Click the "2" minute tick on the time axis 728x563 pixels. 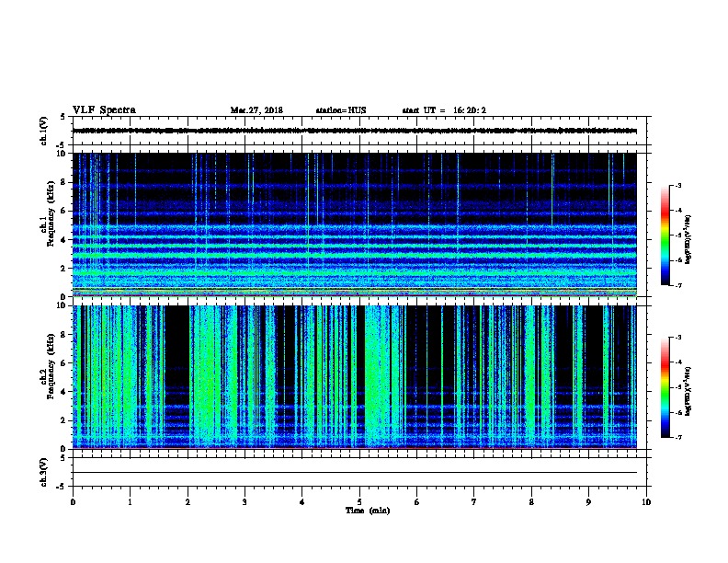pos(188,502)
